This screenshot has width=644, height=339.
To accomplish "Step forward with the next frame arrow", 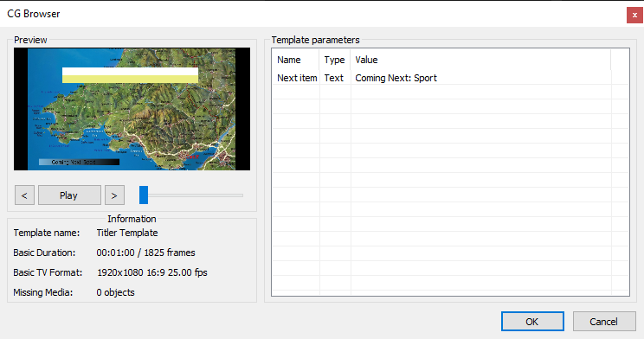I will click(114, 195).
